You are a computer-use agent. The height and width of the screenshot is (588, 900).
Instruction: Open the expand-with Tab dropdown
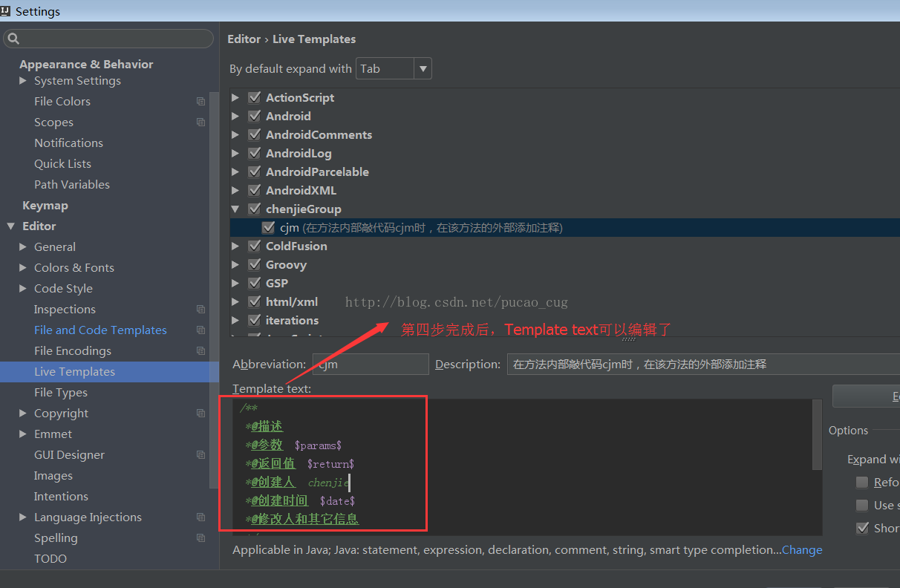tap(422, 68)
